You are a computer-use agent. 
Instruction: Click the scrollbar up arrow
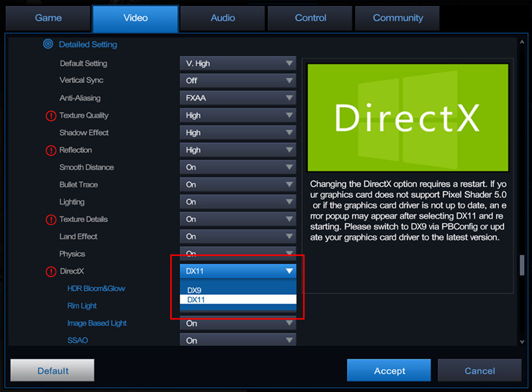click(x=522, y=42)
